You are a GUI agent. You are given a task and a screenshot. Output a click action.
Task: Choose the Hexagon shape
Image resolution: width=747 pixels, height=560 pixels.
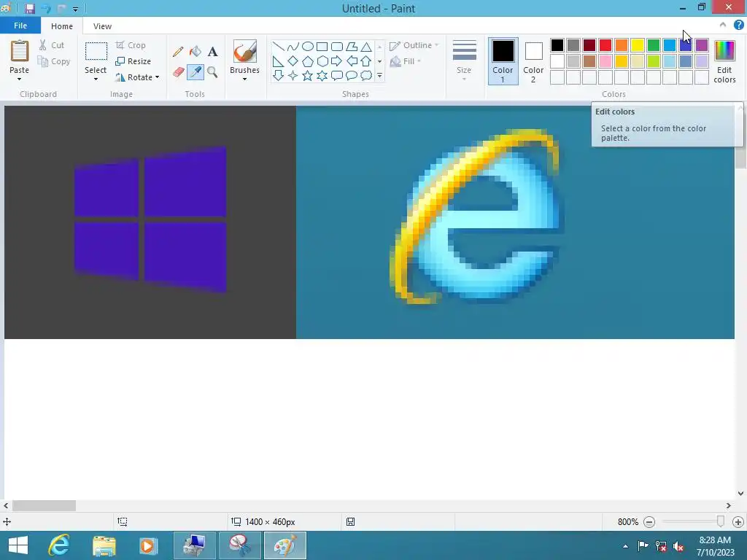(322, 61)
